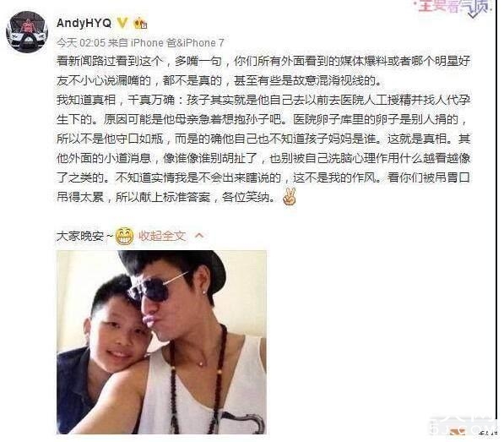Collapse text with the up-chevron beside 收起全文
Screen dimensions: 504x442
click(199, 236)
